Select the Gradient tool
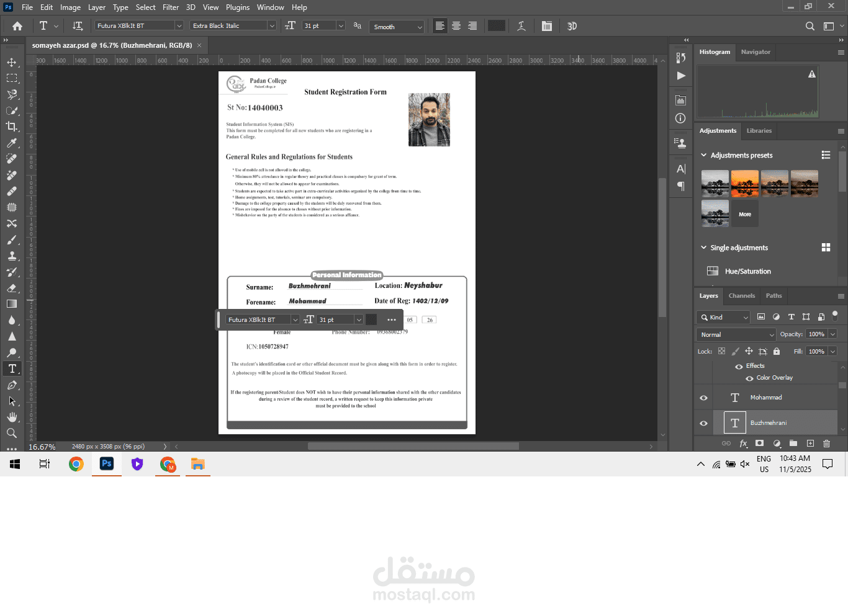 tap(12, 304)
